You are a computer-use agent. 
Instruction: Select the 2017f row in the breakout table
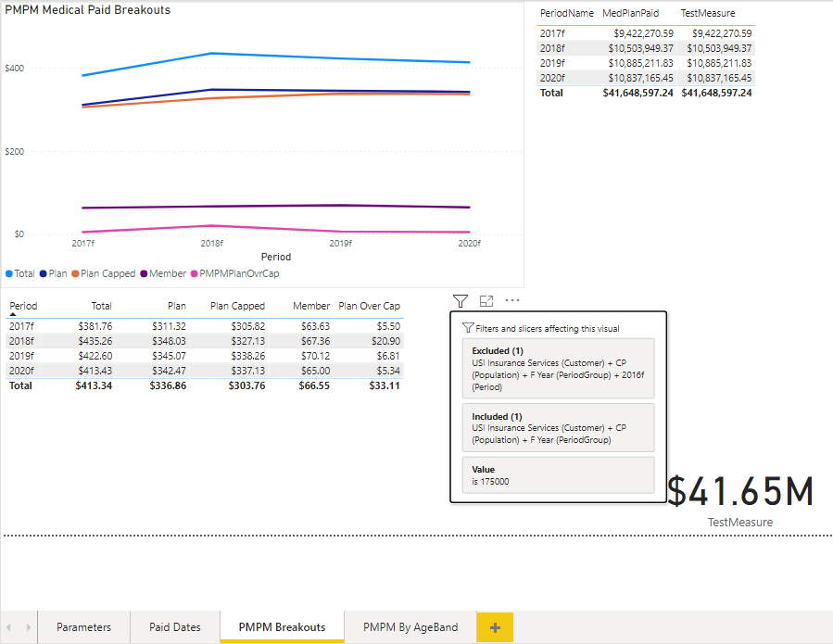205,326
